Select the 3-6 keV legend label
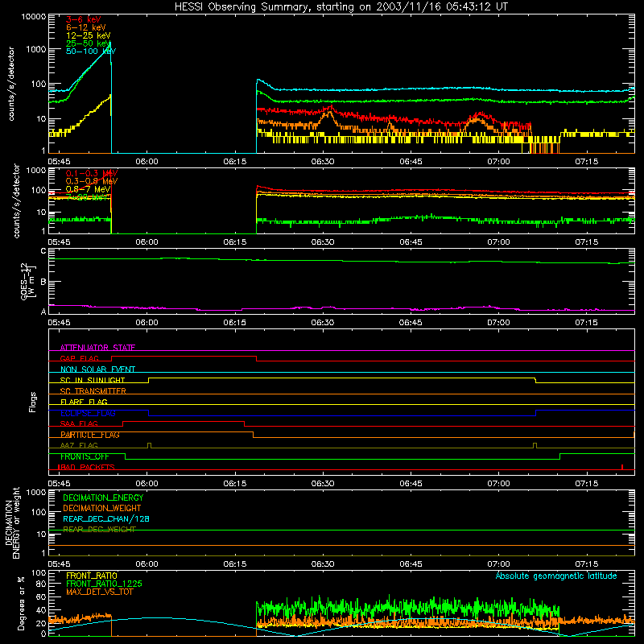This screenshot has width=644, height=644. [x=84, y=19]
